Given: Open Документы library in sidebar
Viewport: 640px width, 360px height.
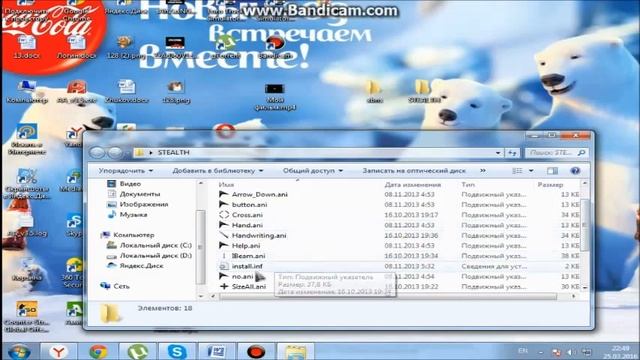Looking at the screenshot, I should [140, 194].
